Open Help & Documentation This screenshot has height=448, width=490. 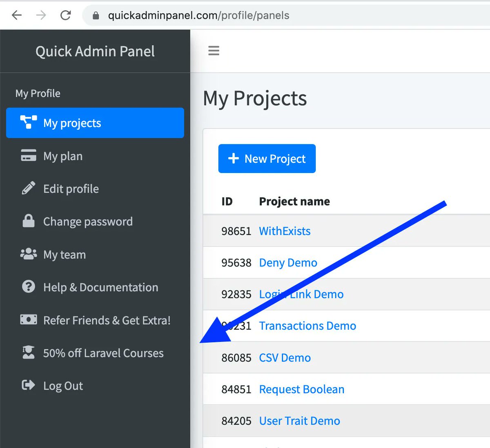(x=95, y=287)
